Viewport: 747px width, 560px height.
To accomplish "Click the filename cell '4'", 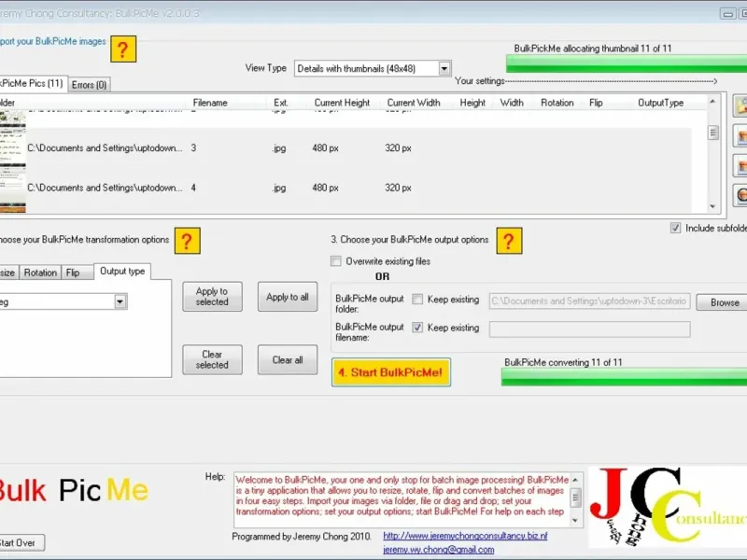I will pyautogui.click(x=193, y=188).
